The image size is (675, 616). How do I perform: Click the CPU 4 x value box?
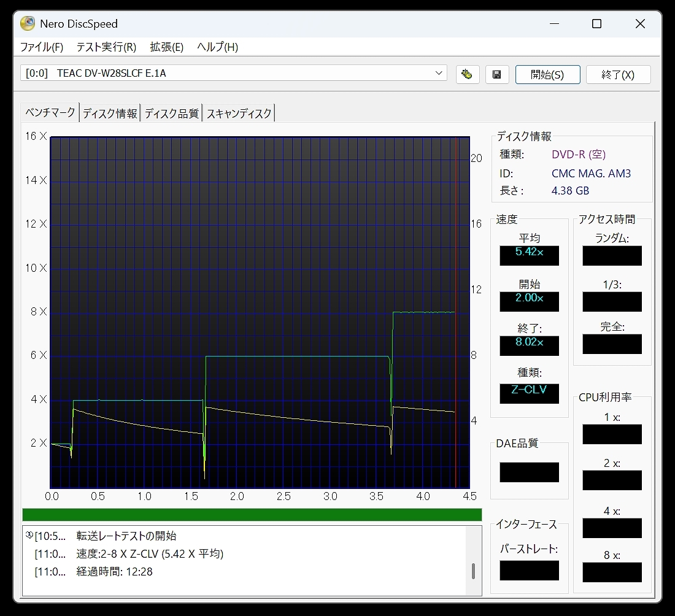pos(612,528)
